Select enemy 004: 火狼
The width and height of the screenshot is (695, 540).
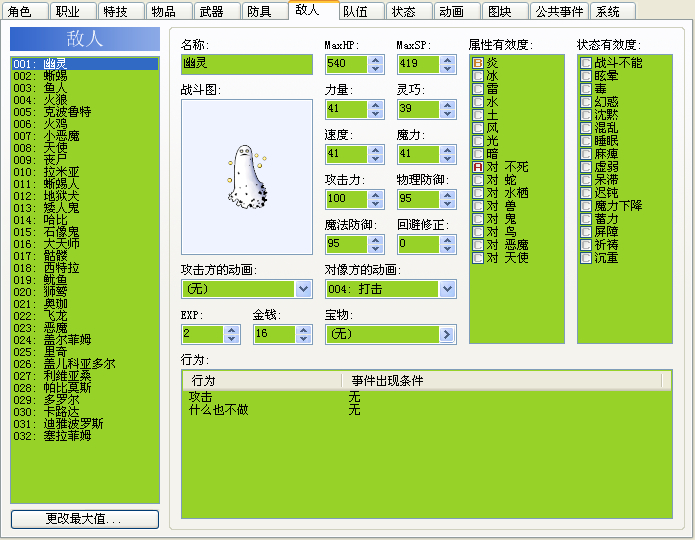(x=84, y=100)
